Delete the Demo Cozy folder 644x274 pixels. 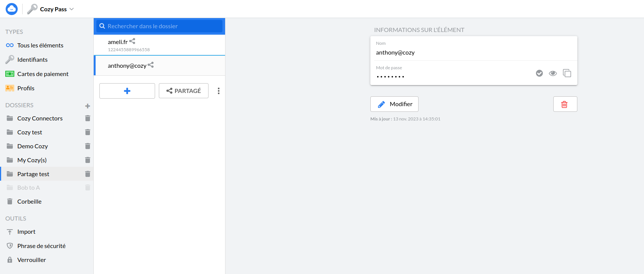(88, 146)
